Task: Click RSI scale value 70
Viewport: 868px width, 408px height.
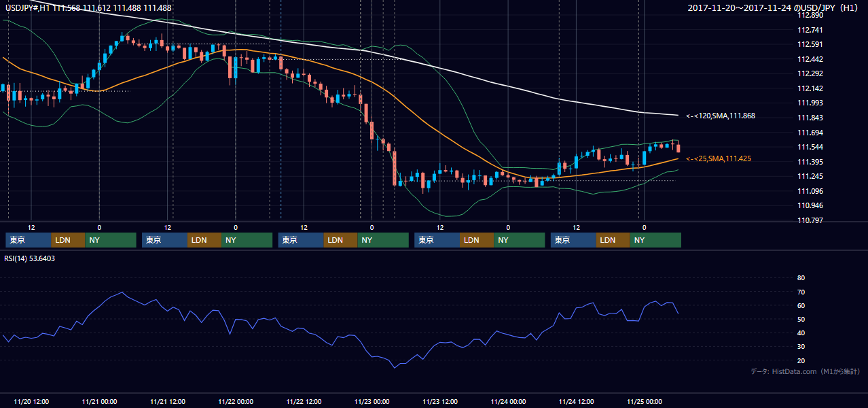Action: point(801,292)
